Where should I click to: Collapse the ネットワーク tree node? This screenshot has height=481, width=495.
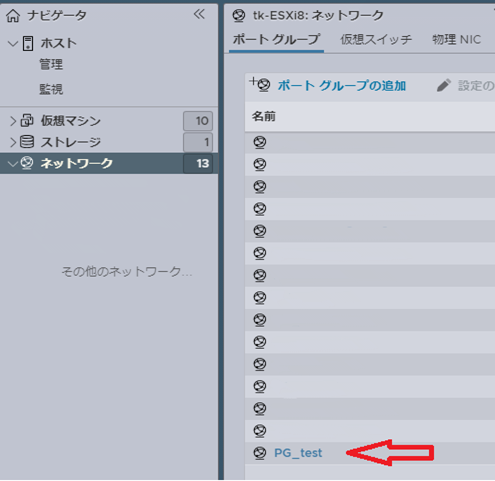pos(13,164)
